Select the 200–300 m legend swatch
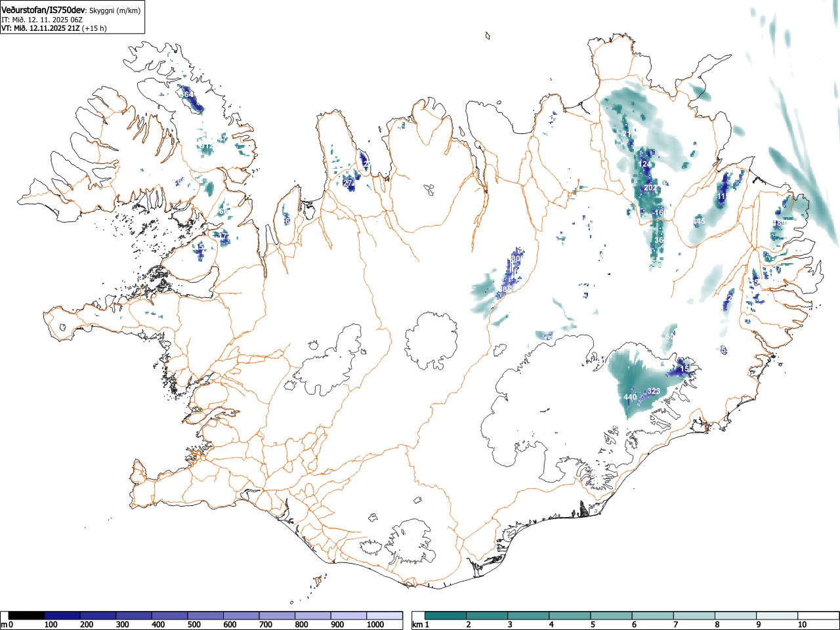 click(98, 616)
